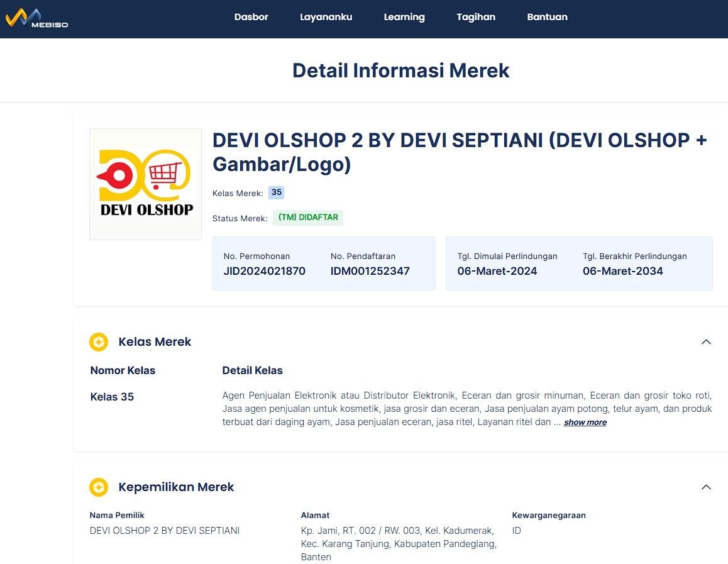Click owner name DEVI OLSHOP 2 BY DEVI SEPTIANI
The width and height of the screenshot is (728, 564).
(165, 531)
